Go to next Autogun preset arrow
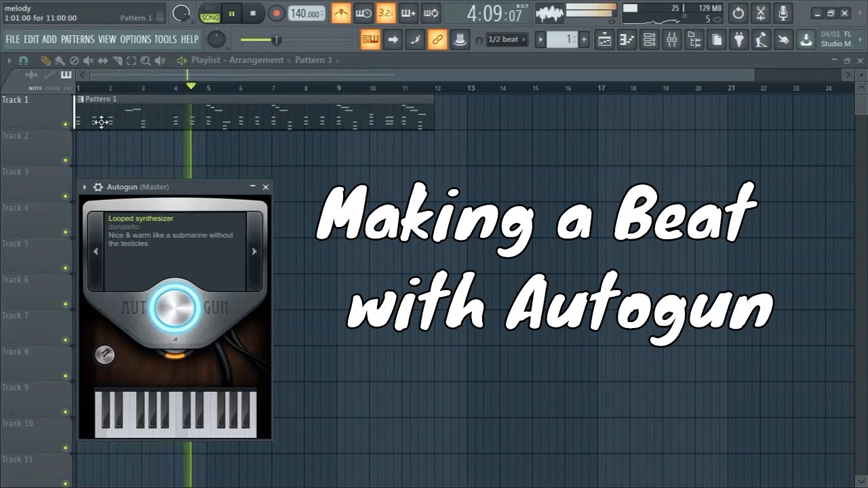 pyautogui.click(x=254, y=251)
